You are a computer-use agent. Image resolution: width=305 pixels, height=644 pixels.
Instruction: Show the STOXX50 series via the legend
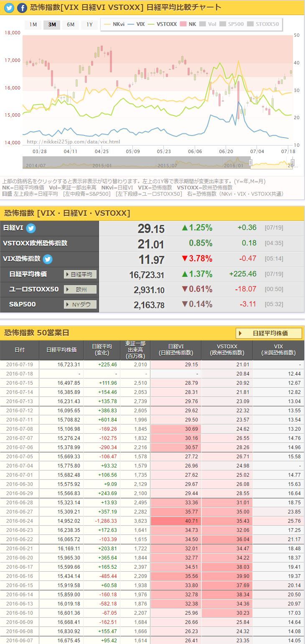[x=263, y=24]
